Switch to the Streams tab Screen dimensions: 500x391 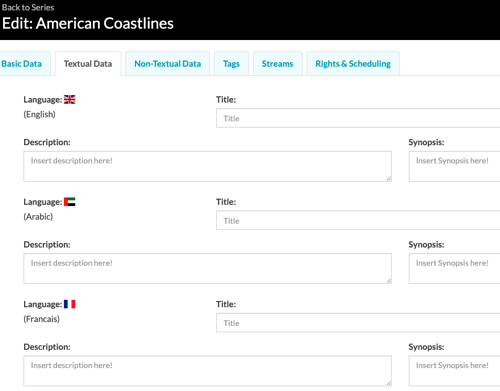tap(278, 64)
